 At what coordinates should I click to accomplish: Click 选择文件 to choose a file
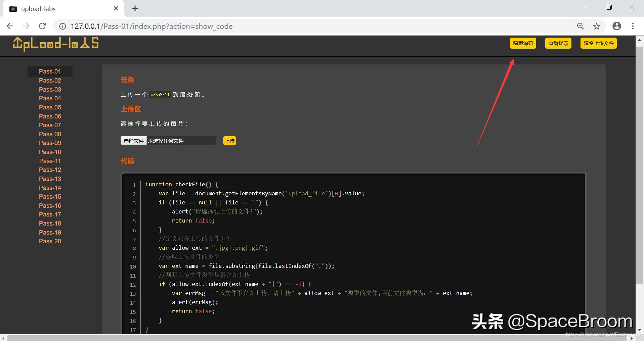(133, 140)
